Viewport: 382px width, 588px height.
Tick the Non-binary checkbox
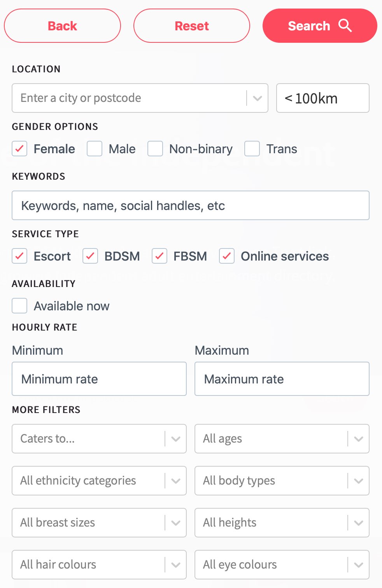coord(155,149)
